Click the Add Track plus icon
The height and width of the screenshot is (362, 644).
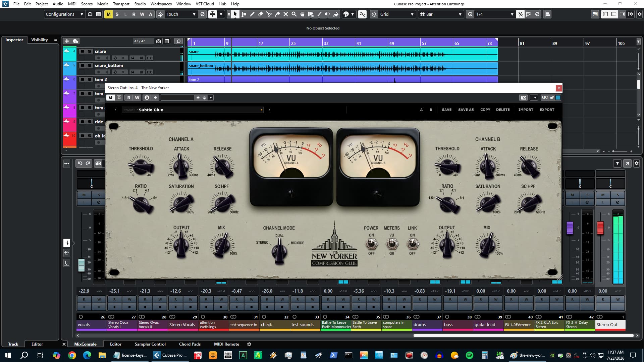tap(67, 41)
